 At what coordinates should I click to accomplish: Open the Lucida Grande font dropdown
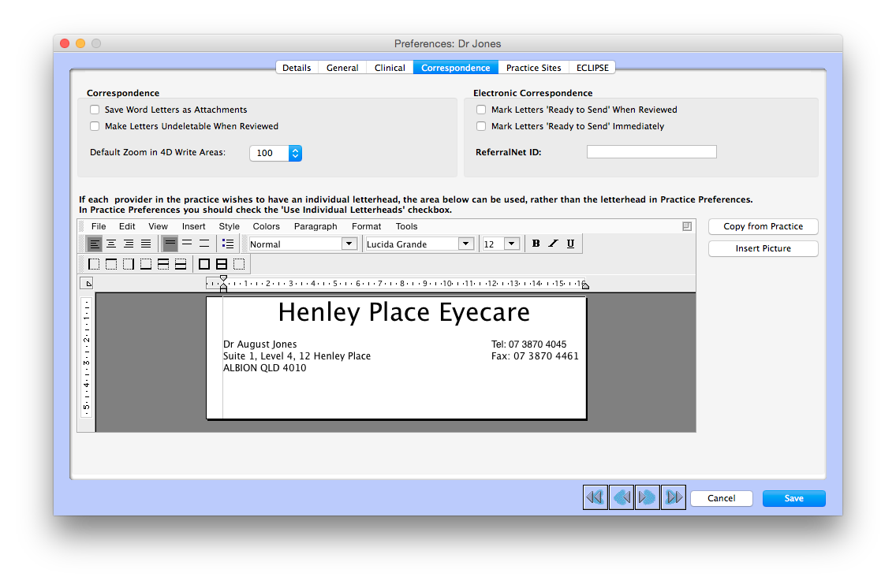(465, 244)
